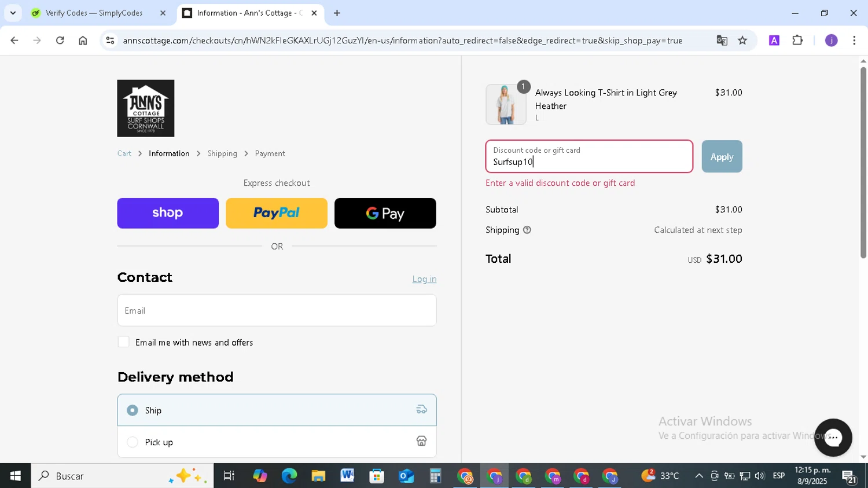Screen dimensions: 868x488
Task: Select the Ship delivery radio option
Action: [x=133, y=410]
